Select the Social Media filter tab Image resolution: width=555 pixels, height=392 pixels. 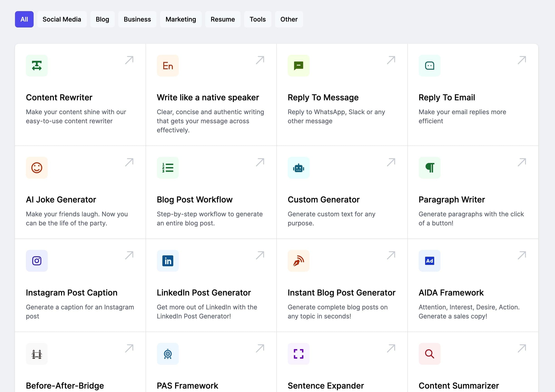click(62, 19)
